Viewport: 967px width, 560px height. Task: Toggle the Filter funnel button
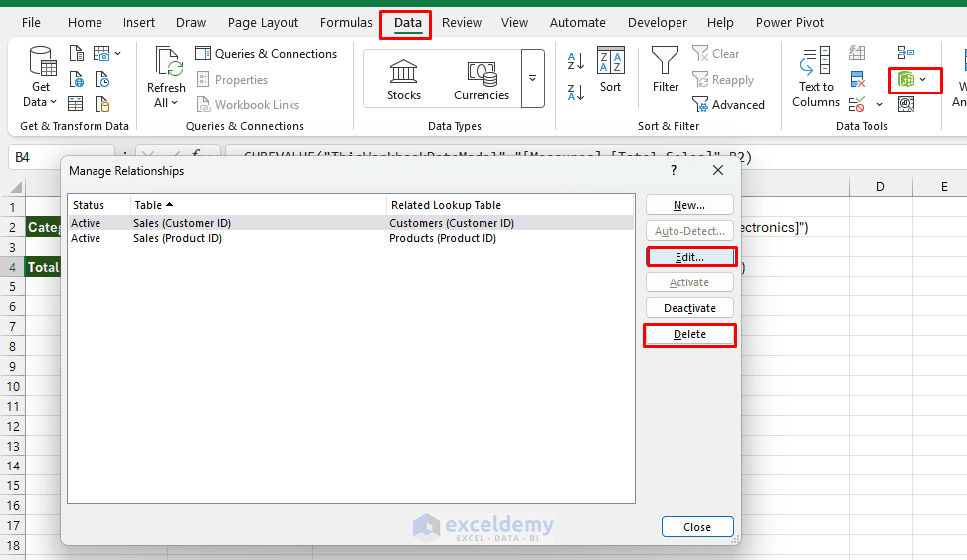click(666, 70)
